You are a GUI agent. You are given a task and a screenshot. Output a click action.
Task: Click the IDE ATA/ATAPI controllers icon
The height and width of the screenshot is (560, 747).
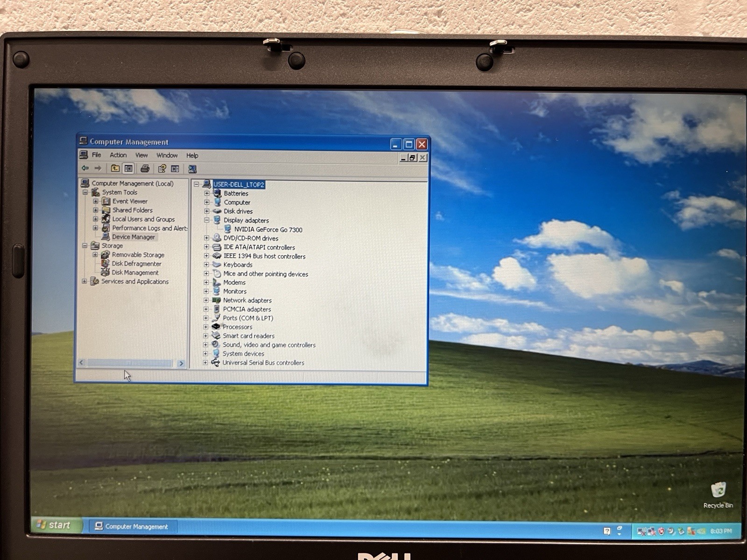(217, 247)
